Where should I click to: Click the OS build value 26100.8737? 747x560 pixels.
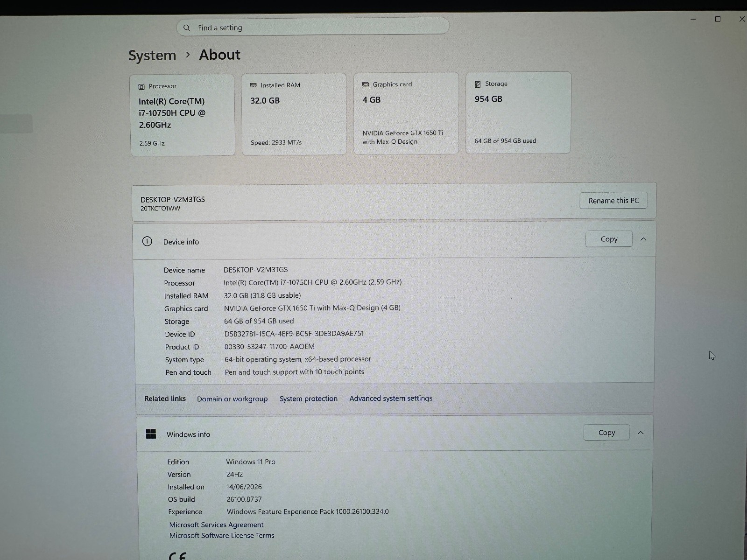[244, 499]
